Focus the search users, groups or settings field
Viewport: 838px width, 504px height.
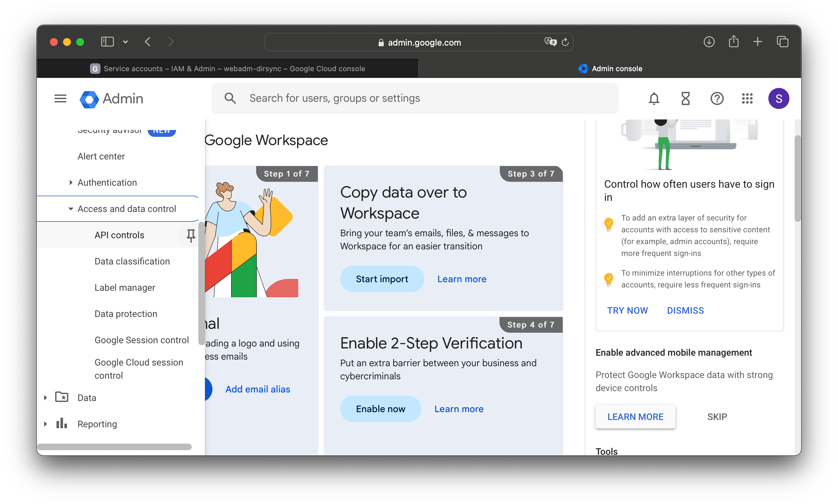click(415, 98)
